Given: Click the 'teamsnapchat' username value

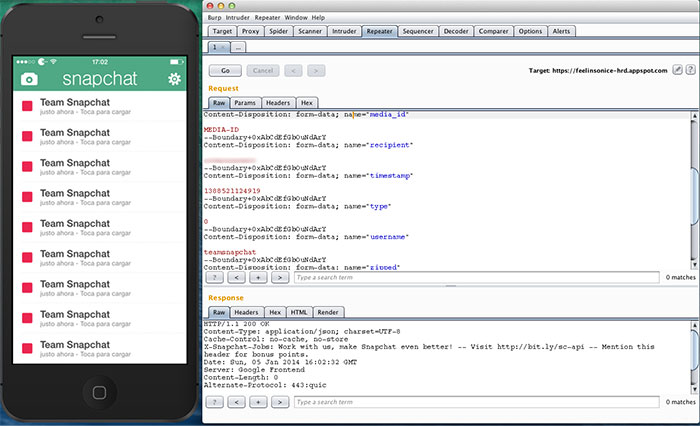Looking at the screenshot, I should coord(230,252).
